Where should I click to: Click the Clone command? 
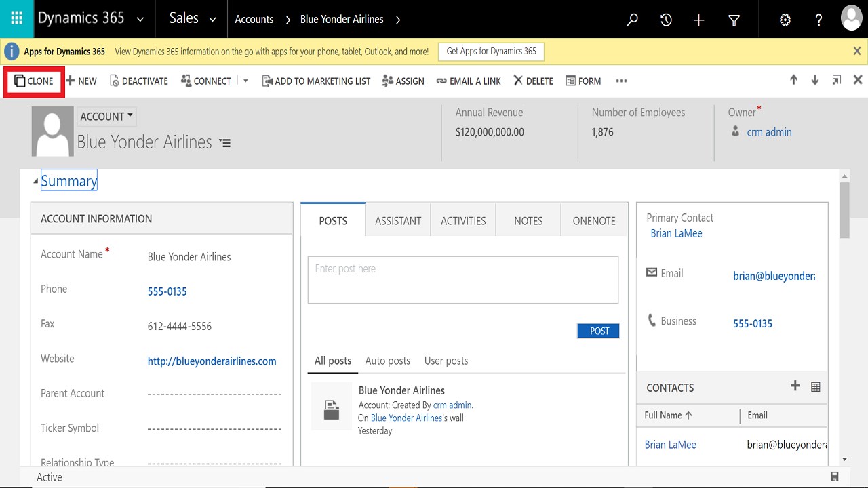[34, 81]
